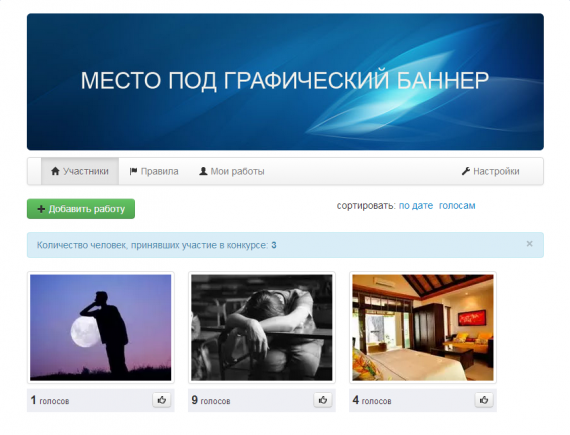The height and width of the screenshot is (435, 570).
Task: Click the МЕСТО ПОД ГРАФИЧЕСКИЙ БАННЕР banner
Action: (x=285, y=82)
